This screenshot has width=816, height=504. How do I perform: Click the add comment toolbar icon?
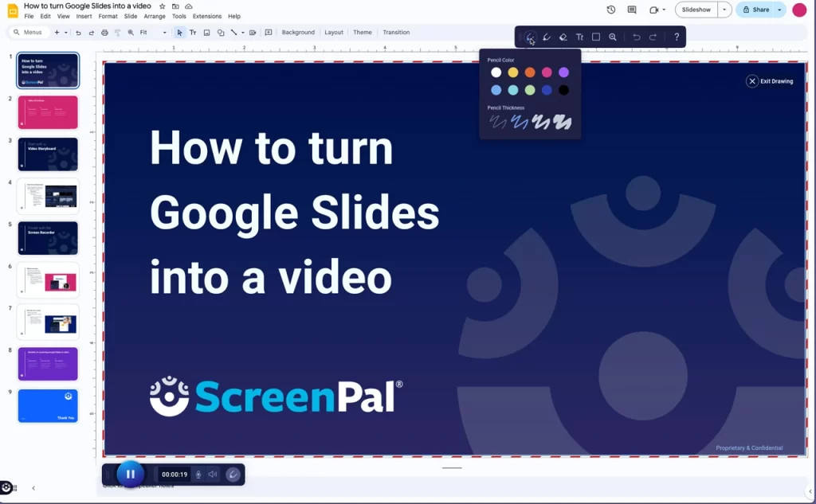point(269,33)
